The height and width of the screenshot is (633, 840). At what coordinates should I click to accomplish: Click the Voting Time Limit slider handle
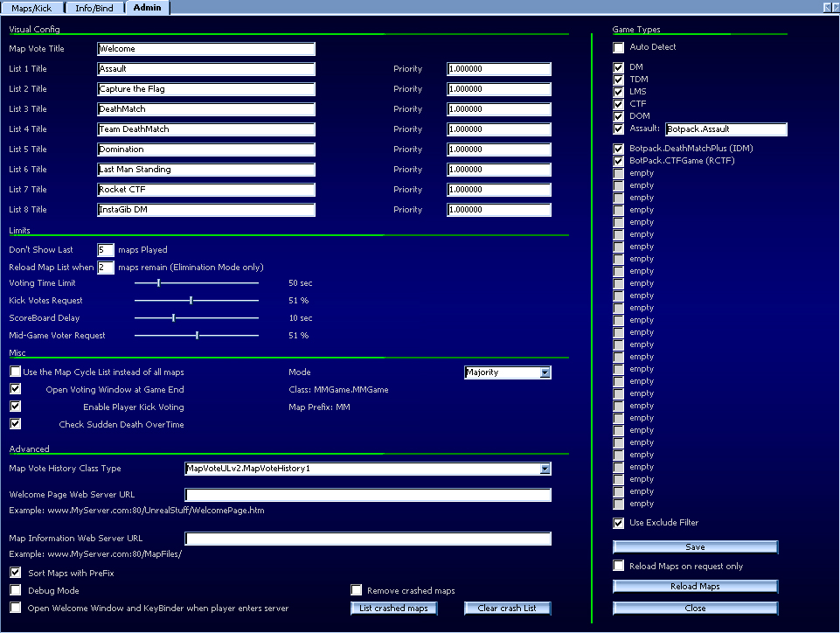click(x=158, y=283)
